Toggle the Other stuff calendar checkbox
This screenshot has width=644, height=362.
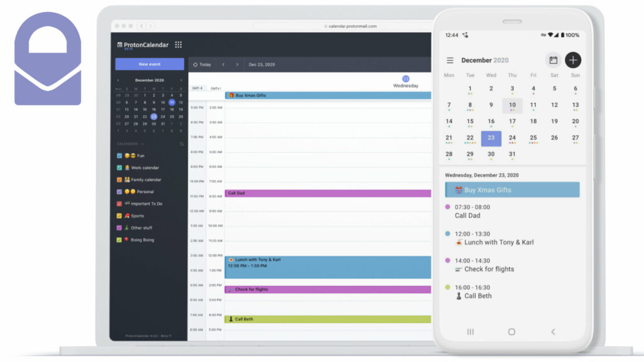point(119,228)
